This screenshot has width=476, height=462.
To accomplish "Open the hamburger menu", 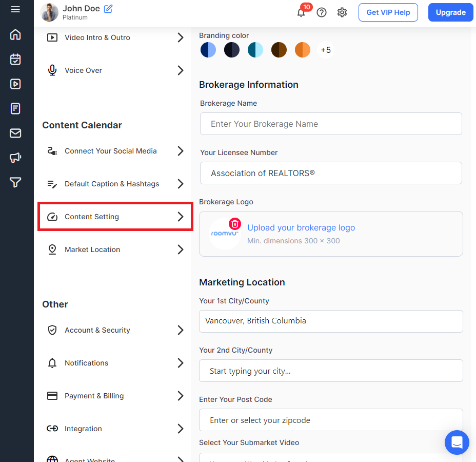I will pos(15,10).
